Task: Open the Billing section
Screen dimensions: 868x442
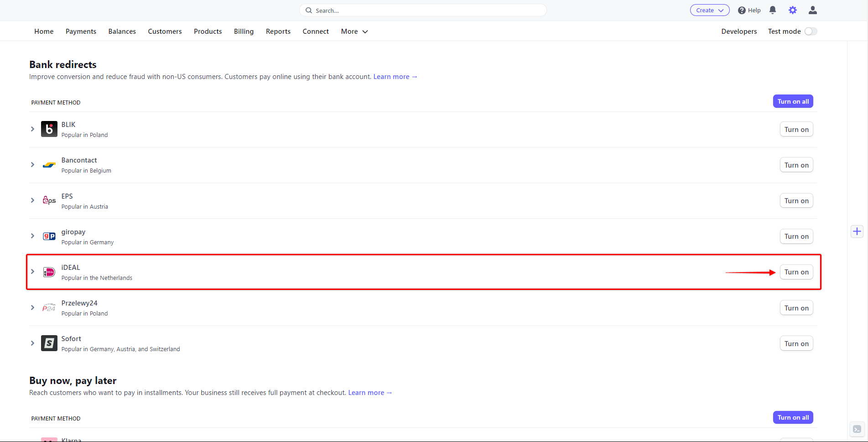Action: click(244, 31)
